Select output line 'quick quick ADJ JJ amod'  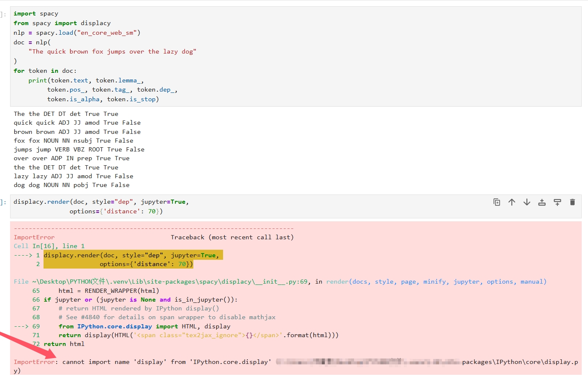[x=77, y=123]
